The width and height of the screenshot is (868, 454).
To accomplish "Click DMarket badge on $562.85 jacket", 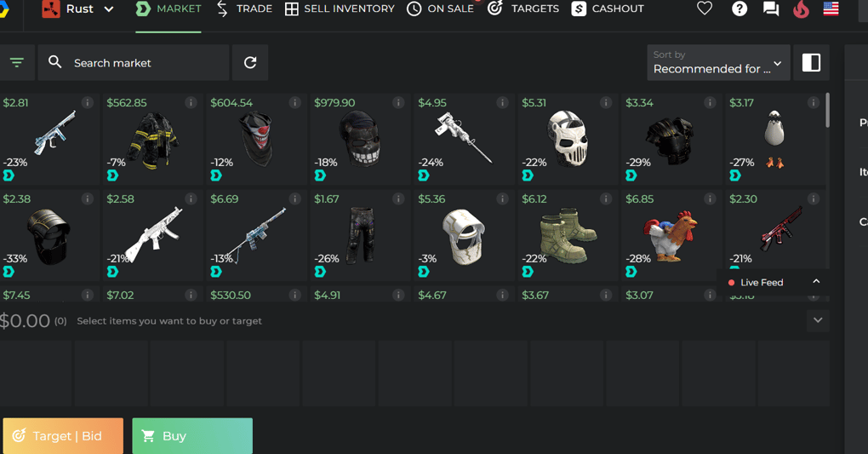I will pyautogui.click(x=112, y=175).
